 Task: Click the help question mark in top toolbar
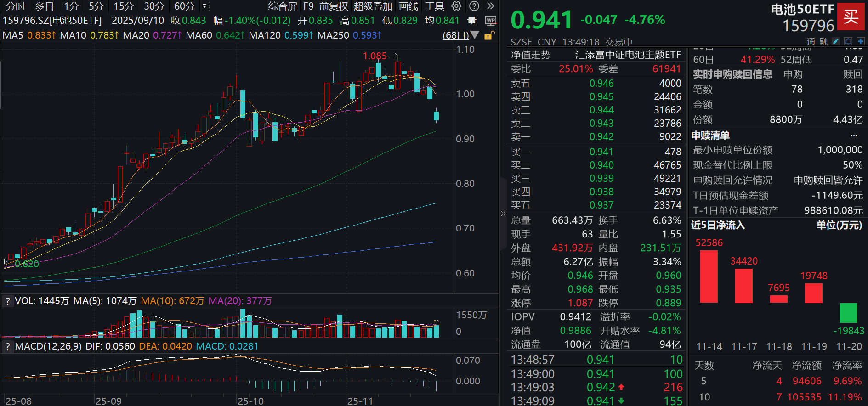coord(474,6)
